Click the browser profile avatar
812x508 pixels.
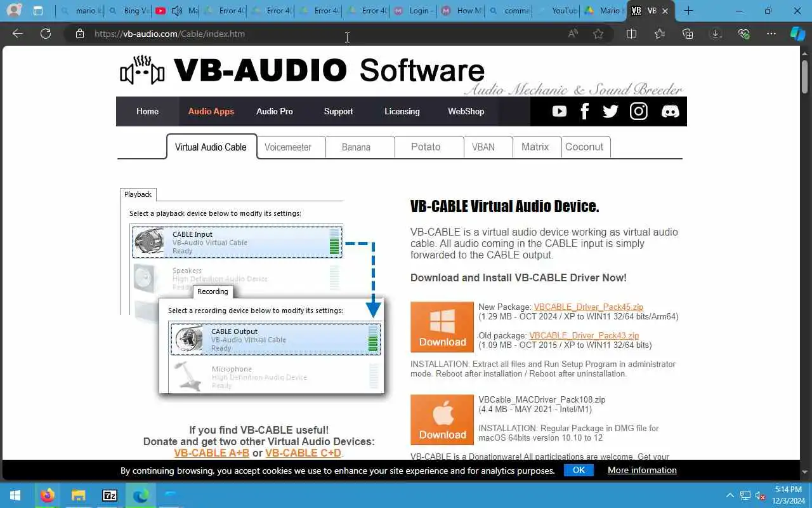point(14,10)
